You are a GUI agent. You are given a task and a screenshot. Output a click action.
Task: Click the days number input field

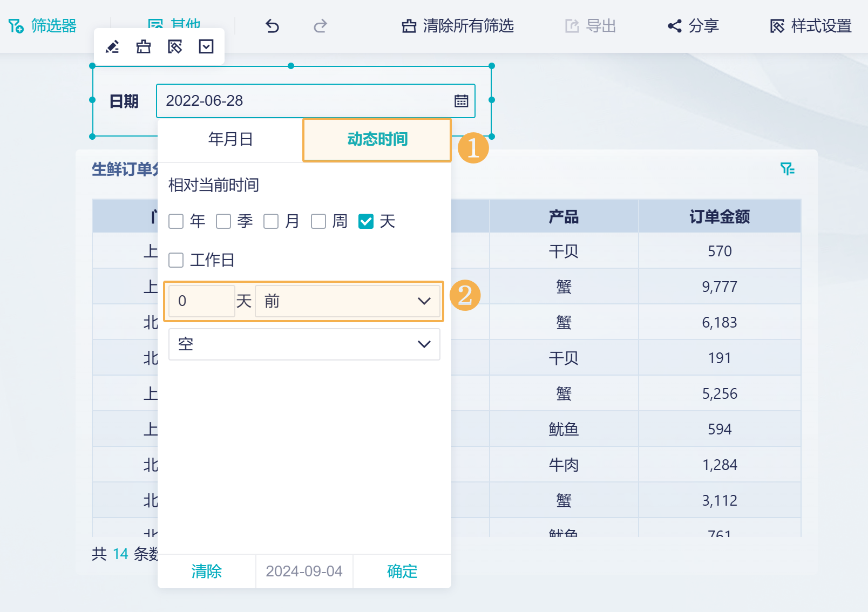[201, 301]
